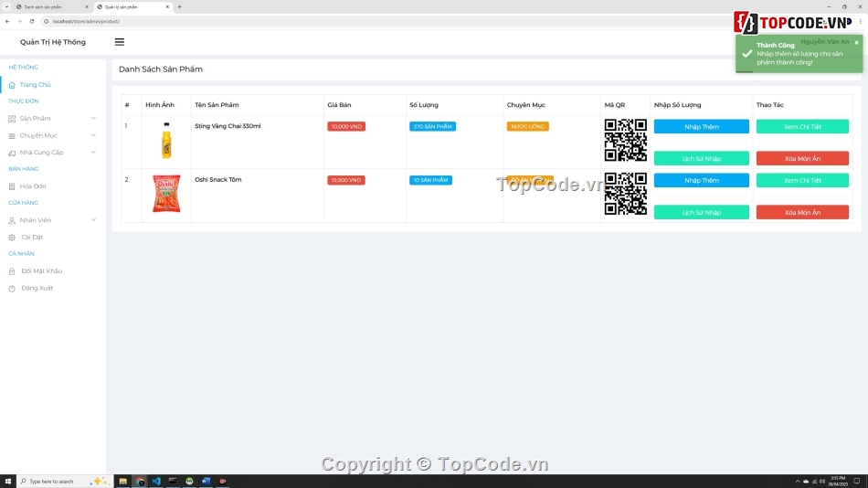Click the 15,000 VND price badge

346,180
